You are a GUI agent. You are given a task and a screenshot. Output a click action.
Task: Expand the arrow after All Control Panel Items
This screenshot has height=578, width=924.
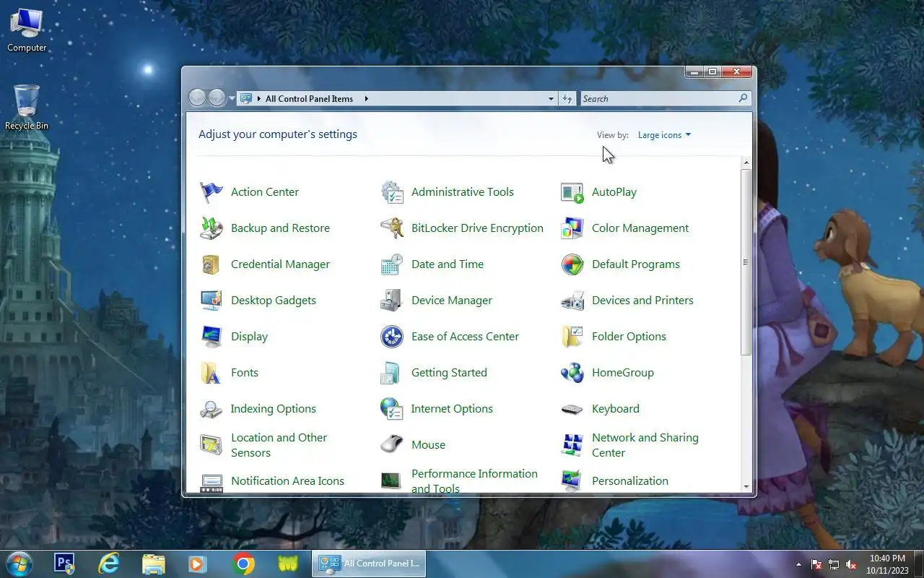(366, 99)
